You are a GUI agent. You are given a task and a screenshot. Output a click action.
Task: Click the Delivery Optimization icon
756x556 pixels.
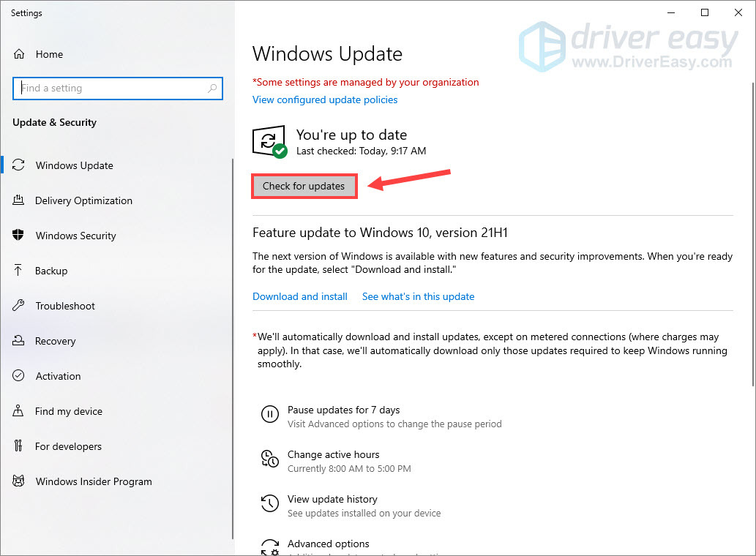click(x=18, y=200)
